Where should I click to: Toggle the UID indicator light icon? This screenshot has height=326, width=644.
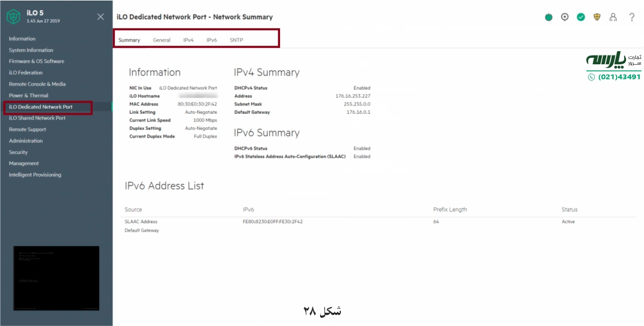point(564,17)
